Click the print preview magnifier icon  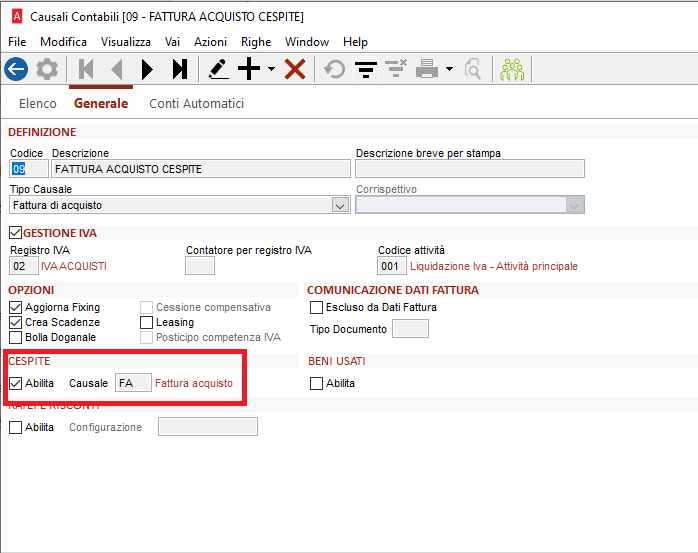(473, 69)
